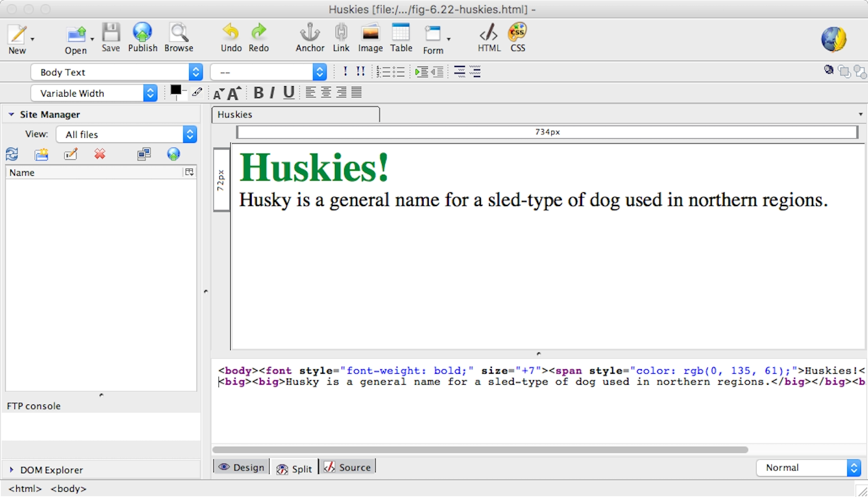Screen dimensions: 868x497
Task: Select the body element in the status bar
Action: 68,488
